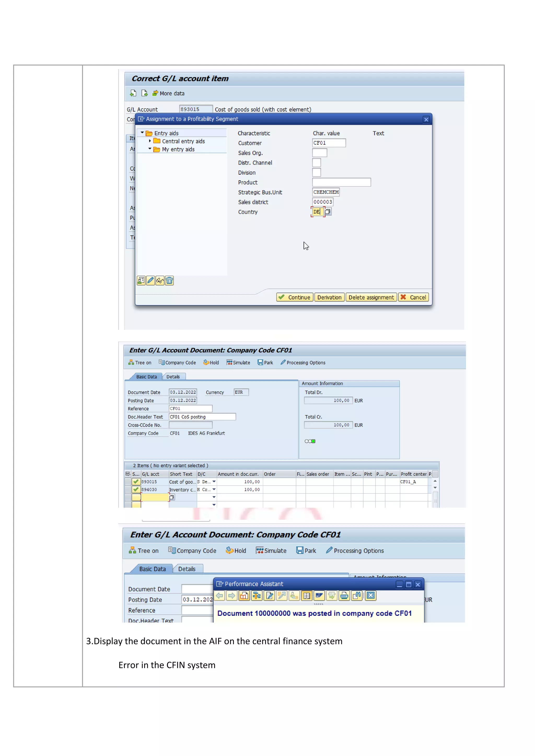Click the Profit center cell CF01_A
This screenshot has width=535, height=756.
click(x=414, y=482)
